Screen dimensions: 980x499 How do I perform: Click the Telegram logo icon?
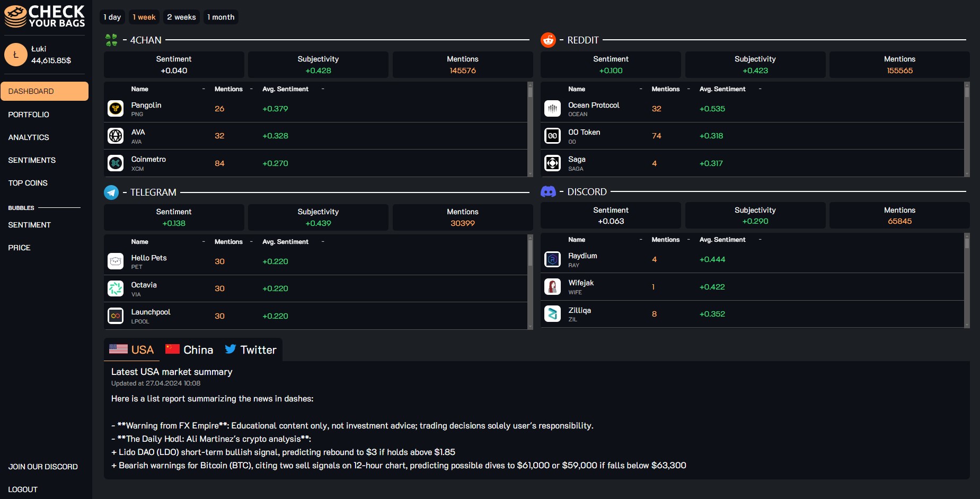pyautogui.click(x=111, y=192)
